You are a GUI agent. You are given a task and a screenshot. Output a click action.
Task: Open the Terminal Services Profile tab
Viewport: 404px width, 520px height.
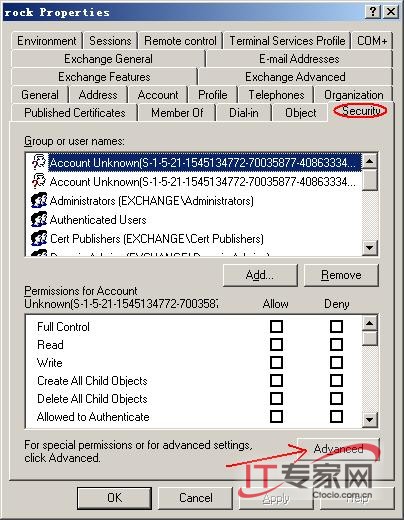coord(287,41)
